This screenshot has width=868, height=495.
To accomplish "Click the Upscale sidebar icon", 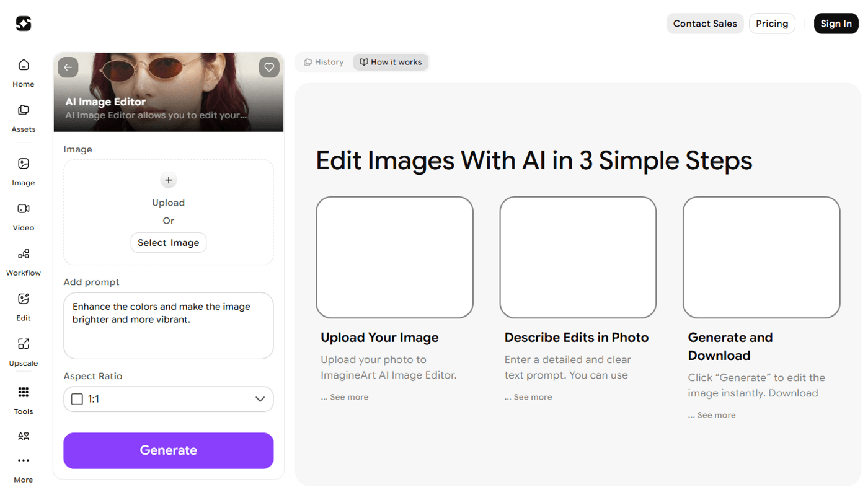I will [x=24, y=344].
